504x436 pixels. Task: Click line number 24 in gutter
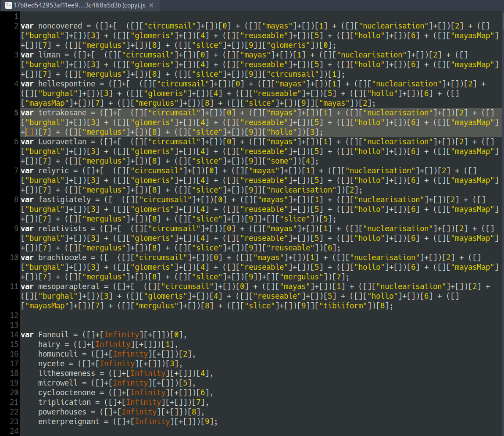14,431
